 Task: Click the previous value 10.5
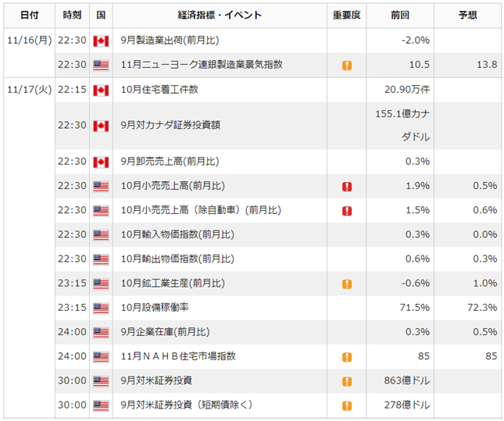(x=419, y=65)
